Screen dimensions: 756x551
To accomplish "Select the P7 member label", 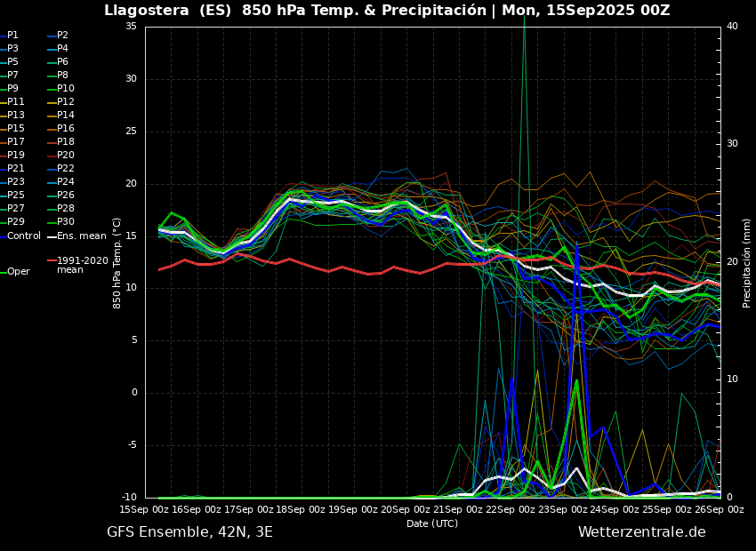I will pyautogui.click(x=13, y=76).
